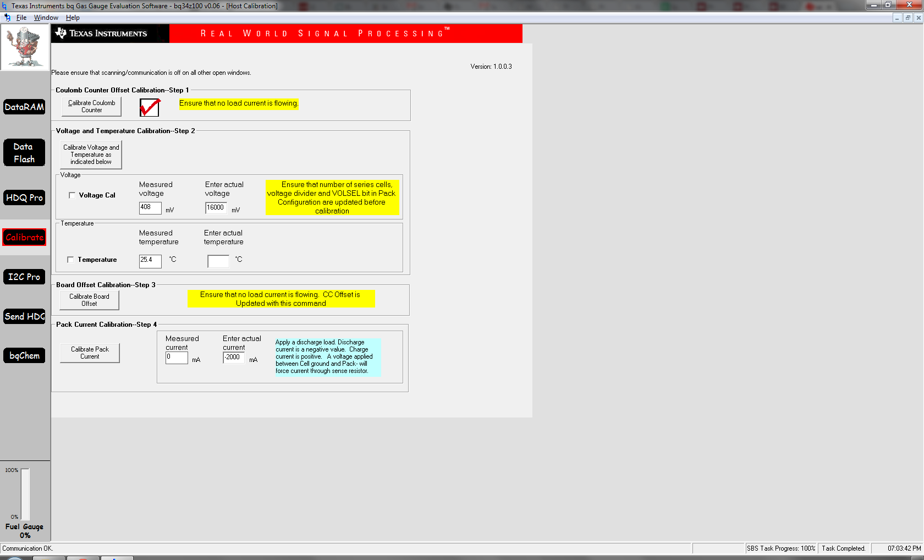
Task: Restore the inner Host Calibration child window
Action: (908, 18)
